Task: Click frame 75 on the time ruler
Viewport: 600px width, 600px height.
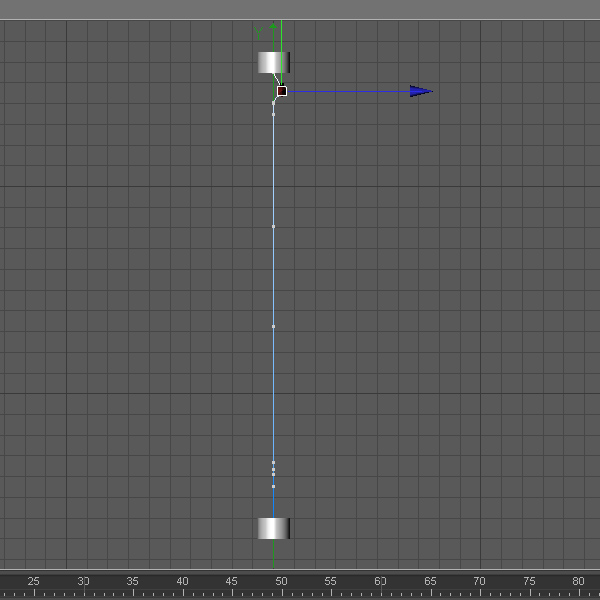Action: click(x=529, y=582)
